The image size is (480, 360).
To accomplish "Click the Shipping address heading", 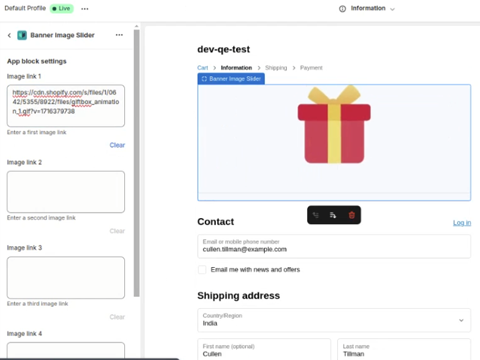I will click(238, 296).
